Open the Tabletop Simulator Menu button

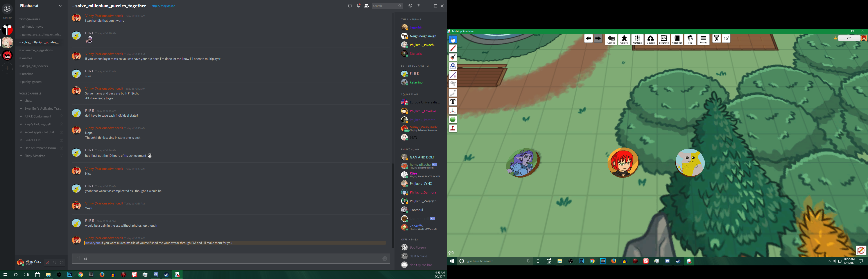pyautogui.click(x=703, y=39)
